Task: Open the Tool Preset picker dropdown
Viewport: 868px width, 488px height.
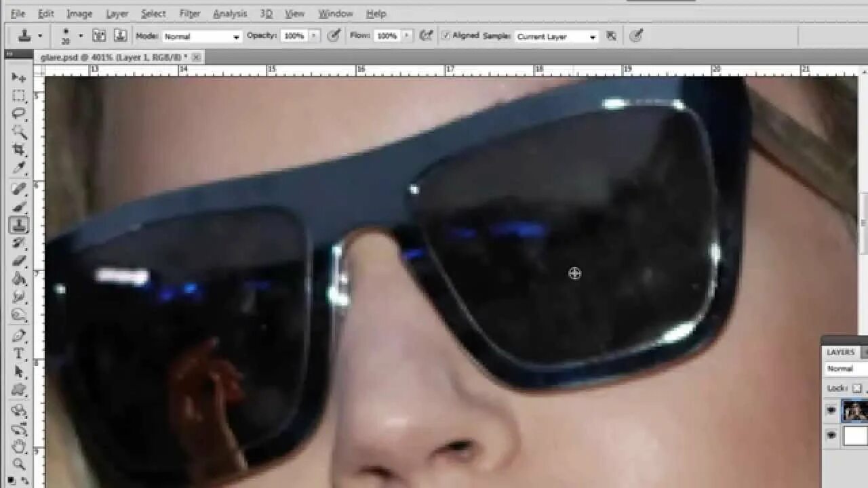Action: click(40, 36)
